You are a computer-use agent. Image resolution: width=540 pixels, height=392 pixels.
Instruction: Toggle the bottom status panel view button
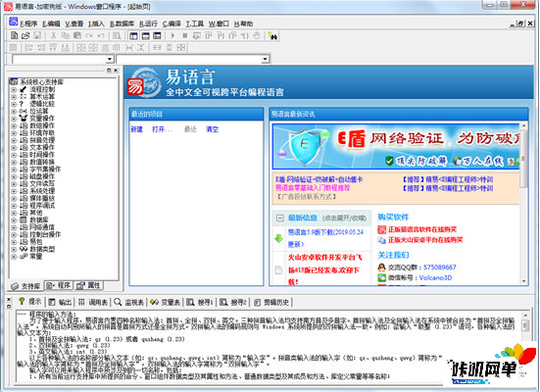[x=145, y=35]
